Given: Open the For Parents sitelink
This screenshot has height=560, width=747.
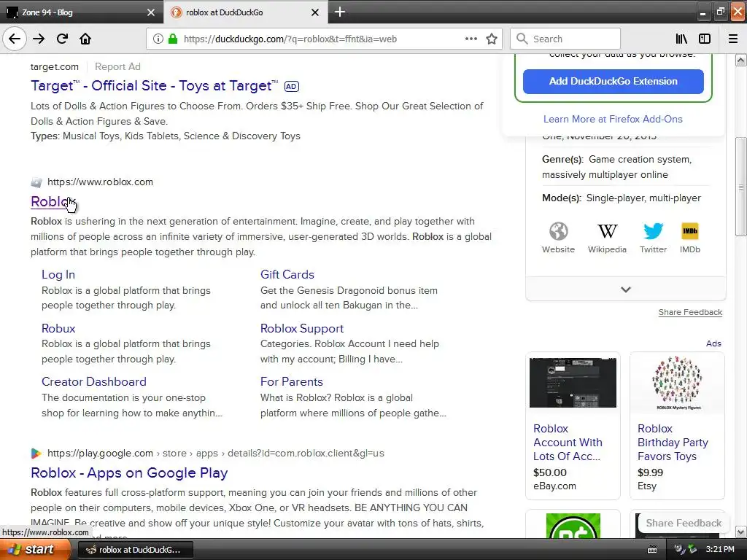Looking at the screenshot, I should tap(292, 382).
